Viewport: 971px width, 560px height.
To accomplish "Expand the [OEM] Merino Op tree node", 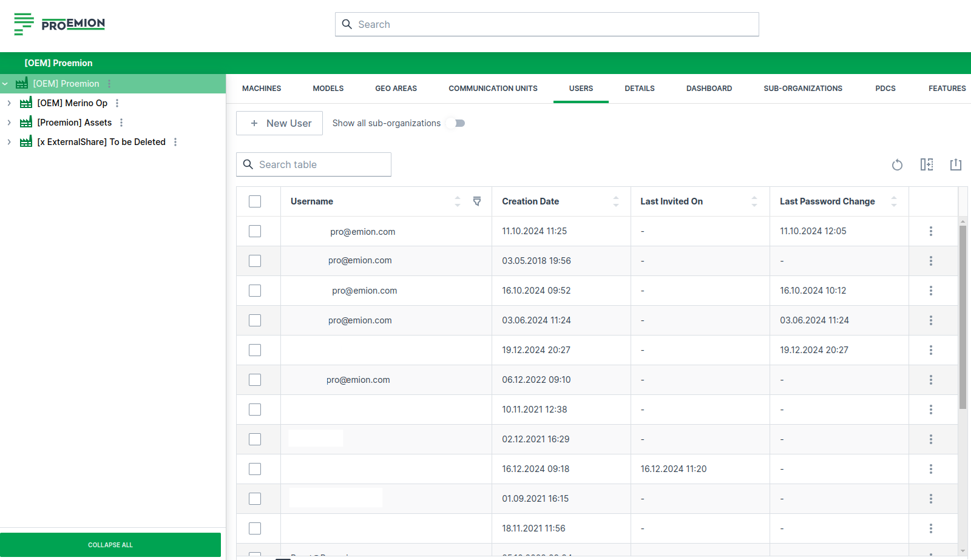I will point(8,103).
